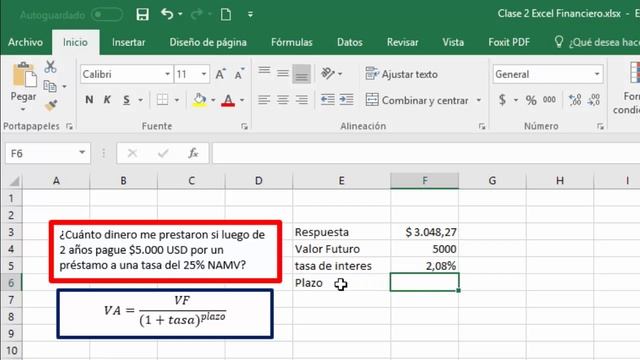Open the Quick Access Toolbar customize arrow
The width and height of the screenshot is (640, 360).
(250, 14)
